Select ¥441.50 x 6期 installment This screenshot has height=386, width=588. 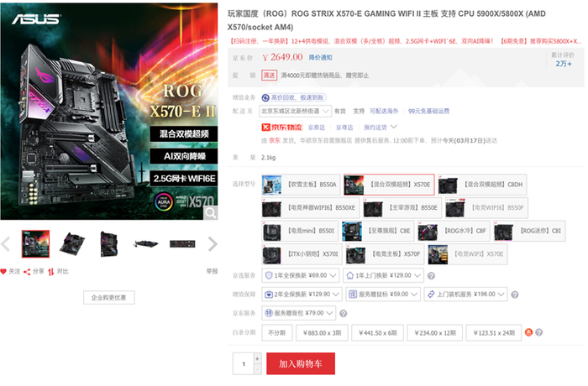click(378, 333)
